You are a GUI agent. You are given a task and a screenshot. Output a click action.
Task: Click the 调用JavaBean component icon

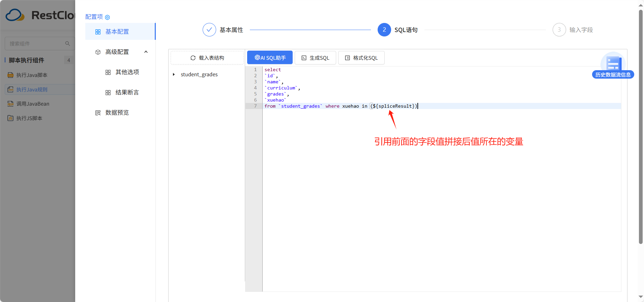point(10,104)
